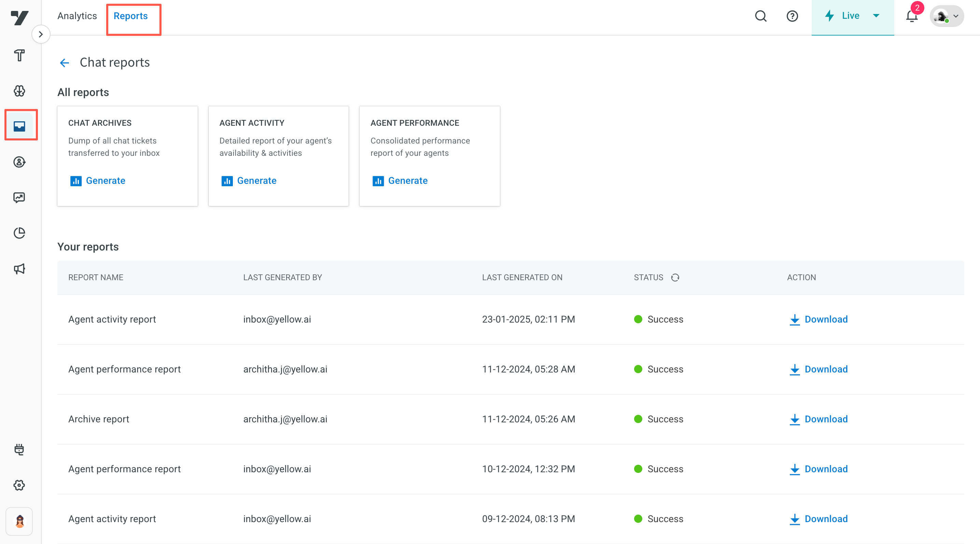Screen dimensions: 980x544
Task: Click Success status of the Archive report
Action: click(x=659, y=419)
